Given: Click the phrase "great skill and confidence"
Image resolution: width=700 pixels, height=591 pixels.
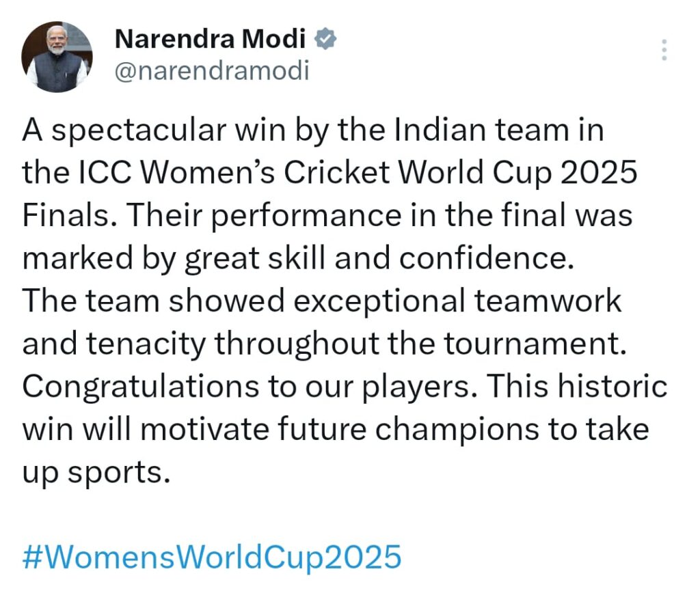Looking at the screenshot, I should click(377, 259).
